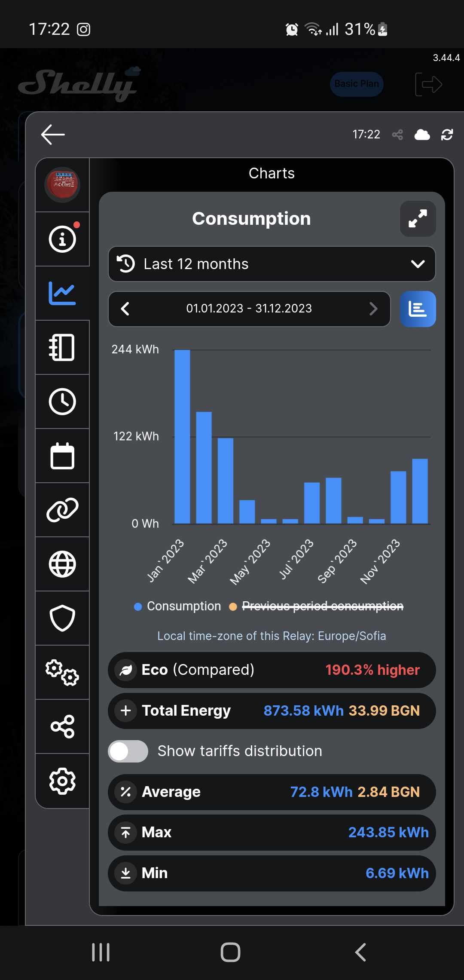Click the refresh sync icon
This screenshot has width=464, height=980.
(x=447, y=135)
